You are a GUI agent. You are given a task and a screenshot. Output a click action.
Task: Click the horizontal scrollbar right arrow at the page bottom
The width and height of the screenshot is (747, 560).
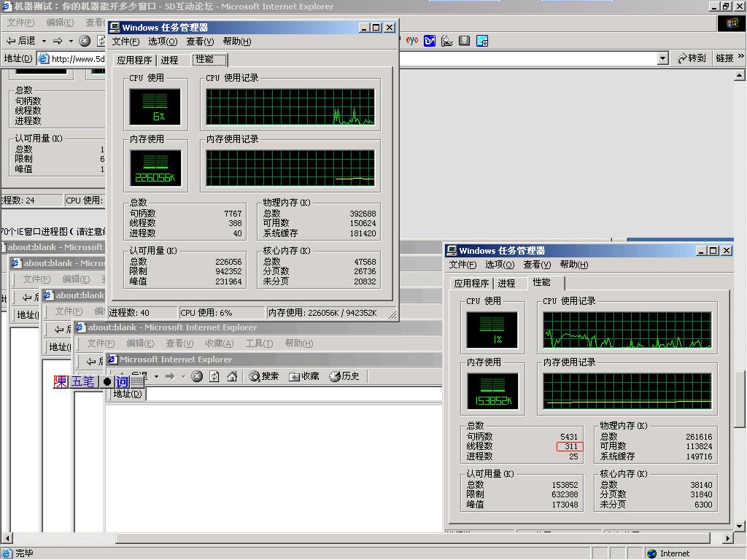click(727, 538)
